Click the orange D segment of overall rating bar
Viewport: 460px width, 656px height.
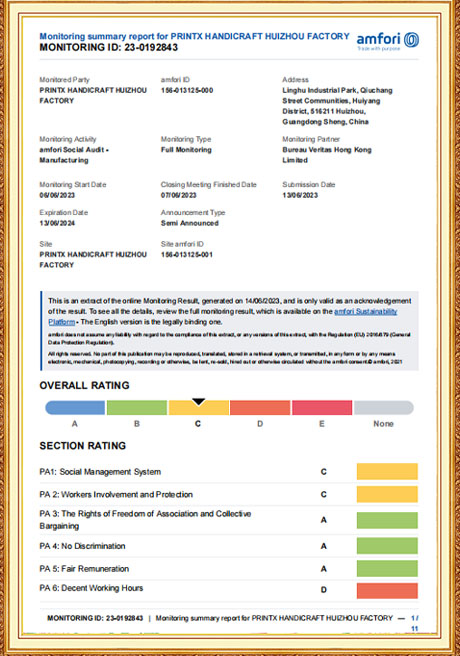click(x=260, y=407)
